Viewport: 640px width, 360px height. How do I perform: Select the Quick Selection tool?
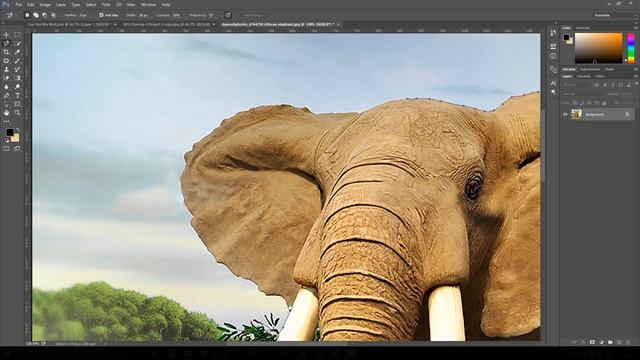17,44
